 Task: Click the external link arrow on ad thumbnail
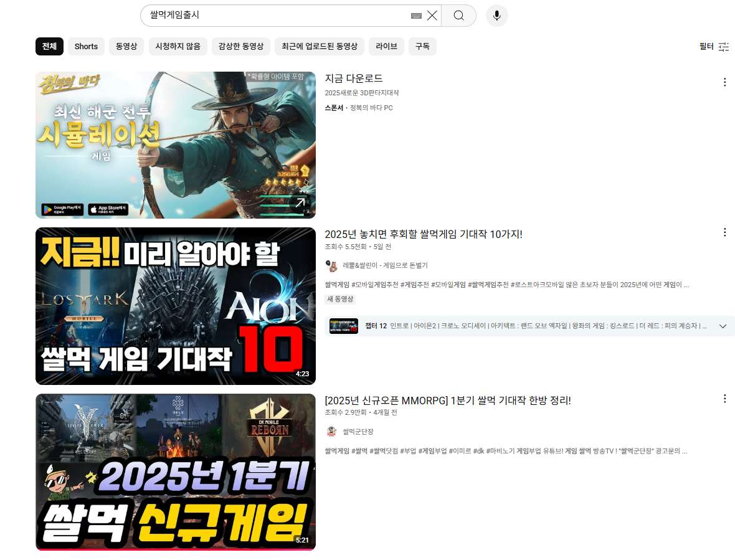click(300, 202)
